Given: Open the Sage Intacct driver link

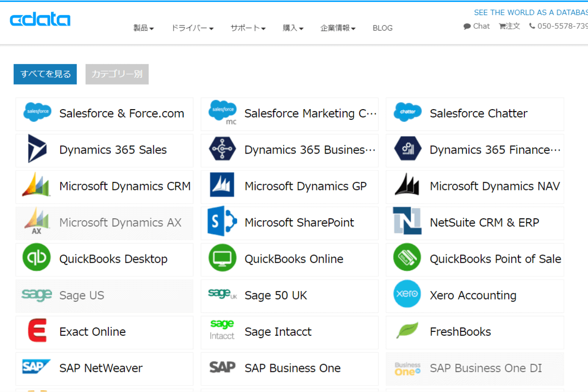Looking at the screenshot, I should click(278, 332).
